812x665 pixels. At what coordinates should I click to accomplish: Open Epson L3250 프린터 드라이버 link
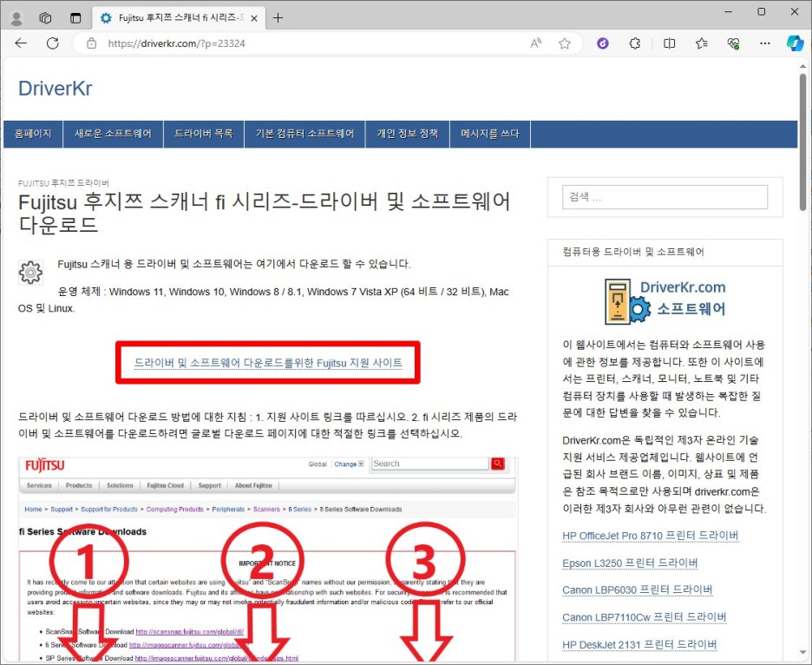pos(630,563)
